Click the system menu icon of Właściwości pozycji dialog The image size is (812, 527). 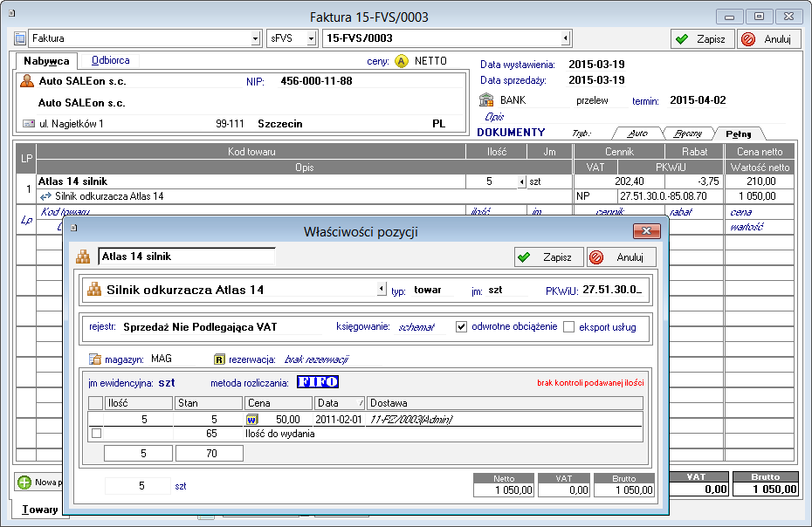tap(73, 228)
